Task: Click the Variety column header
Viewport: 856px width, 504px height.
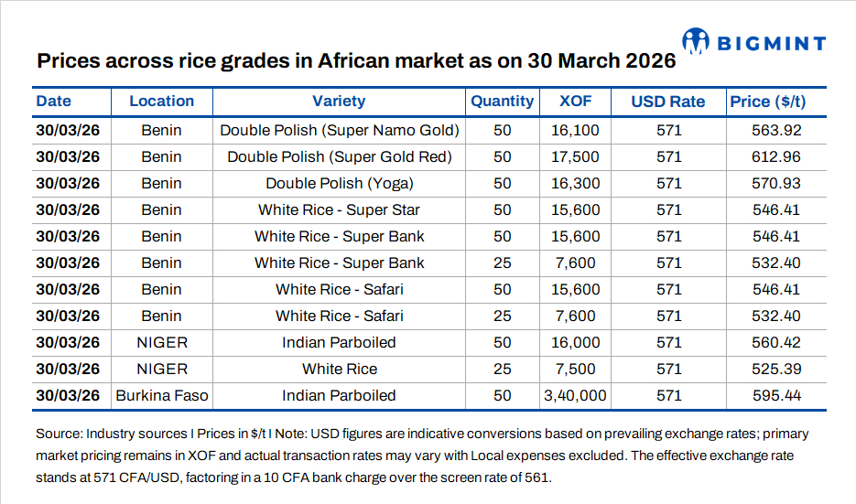Action: tap(339, 102)
